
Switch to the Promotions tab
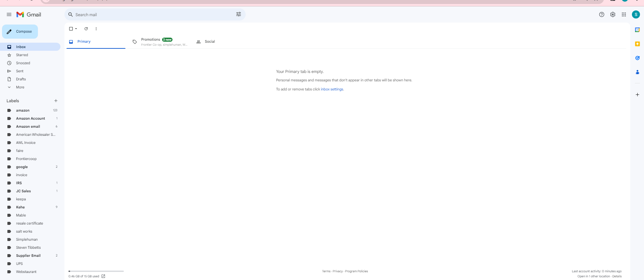(160, 42)
